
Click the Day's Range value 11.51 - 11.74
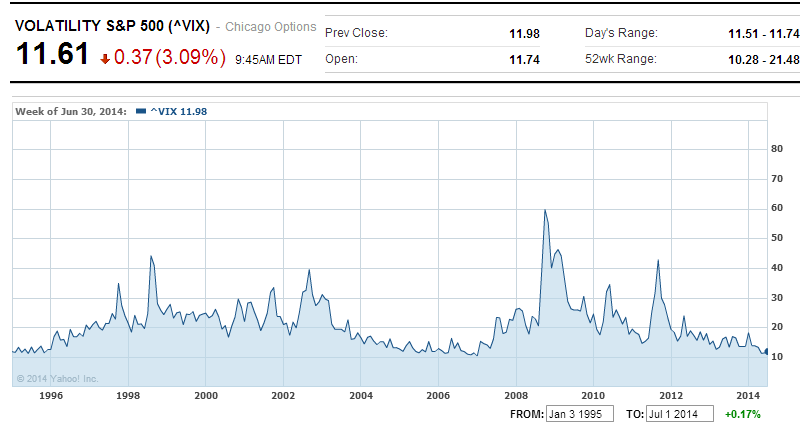(x=764, y=34)
